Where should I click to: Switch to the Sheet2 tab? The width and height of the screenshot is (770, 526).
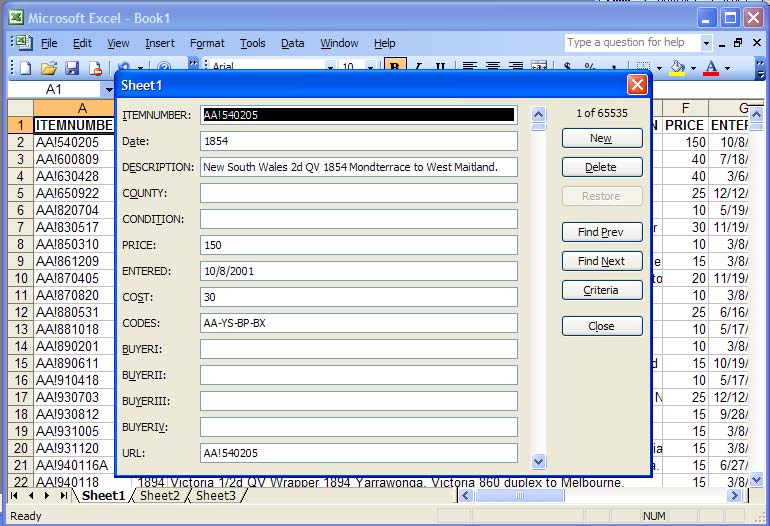[160, 495]
